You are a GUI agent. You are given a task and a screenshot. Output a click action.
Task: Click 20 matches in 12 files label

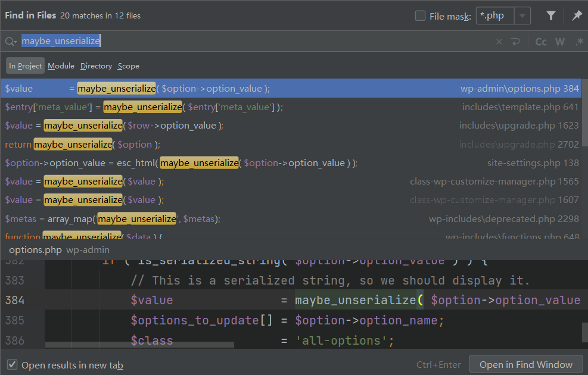coord(100,15)
